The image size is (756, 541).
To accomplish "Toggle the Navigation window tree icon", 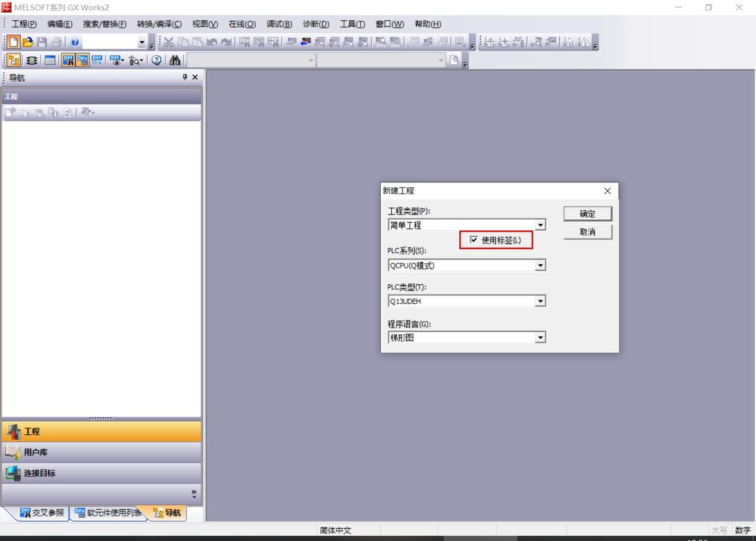I will (14, 60).
